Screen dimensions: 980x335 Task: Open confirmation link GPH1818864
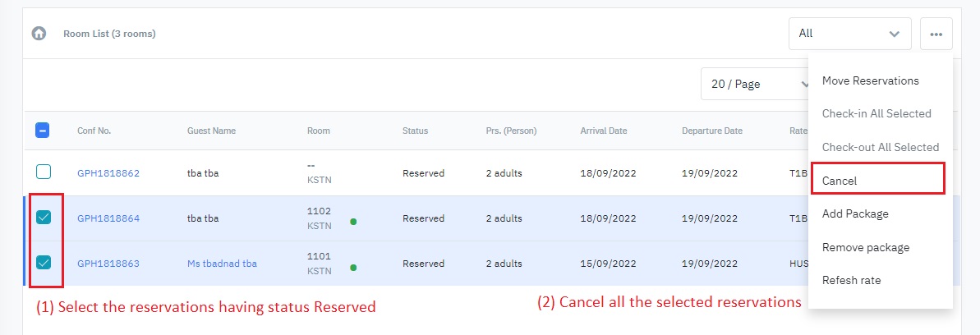[x=108, y=218]
